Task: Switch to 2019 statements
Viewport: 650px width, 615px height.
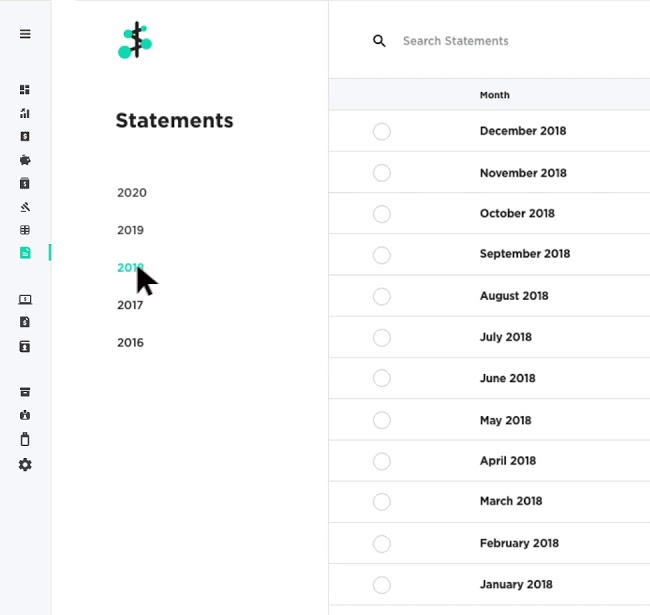Action: tap(130, 230)
